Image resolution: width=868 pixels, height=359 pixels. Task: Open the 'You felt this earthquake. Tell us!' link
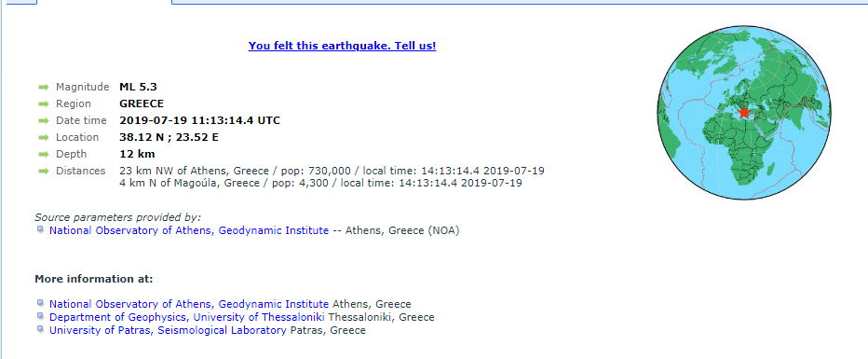342,46
